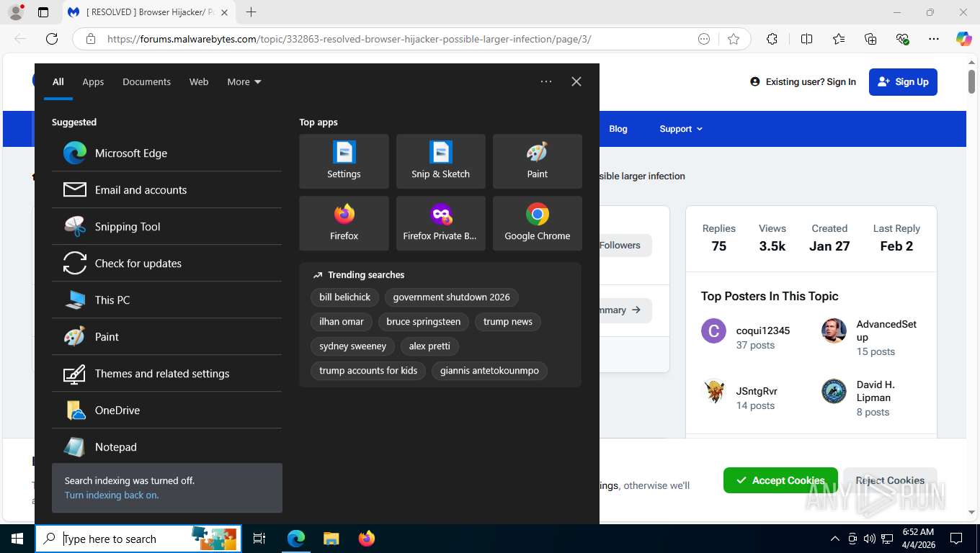The image size is (980, 553).
Task: Open Snip & Sketch tile
Action: click(440, 161)
